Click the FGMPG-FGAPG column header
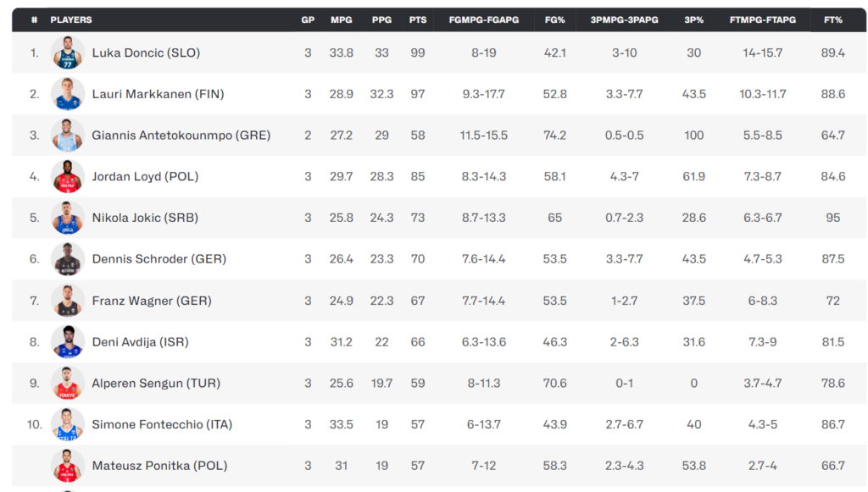868x492 pixels. pyautogui.click(x=484, y=20)
